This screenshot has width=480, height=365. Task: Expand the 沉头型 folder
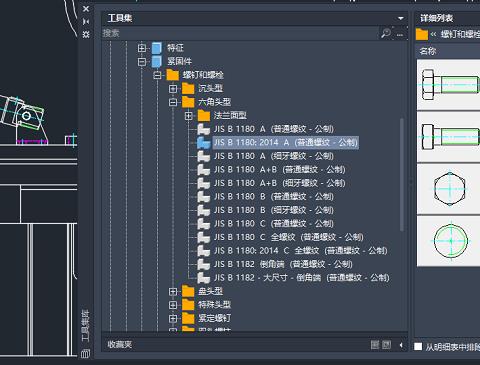coord(173,89)
